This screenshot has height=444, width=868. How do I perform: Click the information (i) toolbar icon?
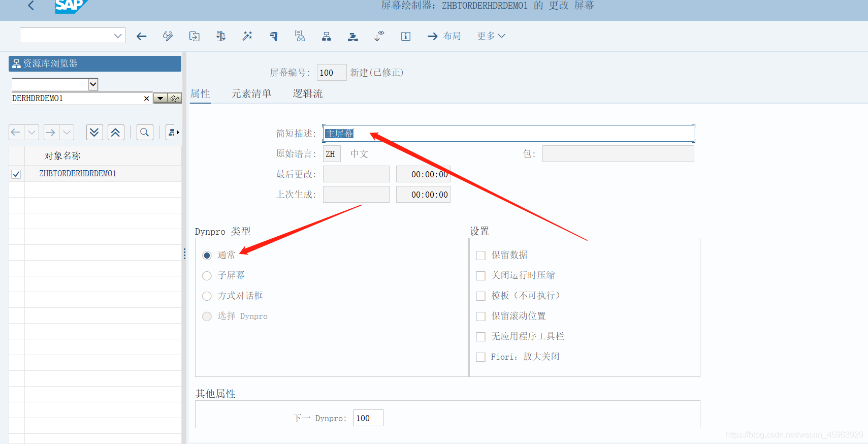click(406, 36)
